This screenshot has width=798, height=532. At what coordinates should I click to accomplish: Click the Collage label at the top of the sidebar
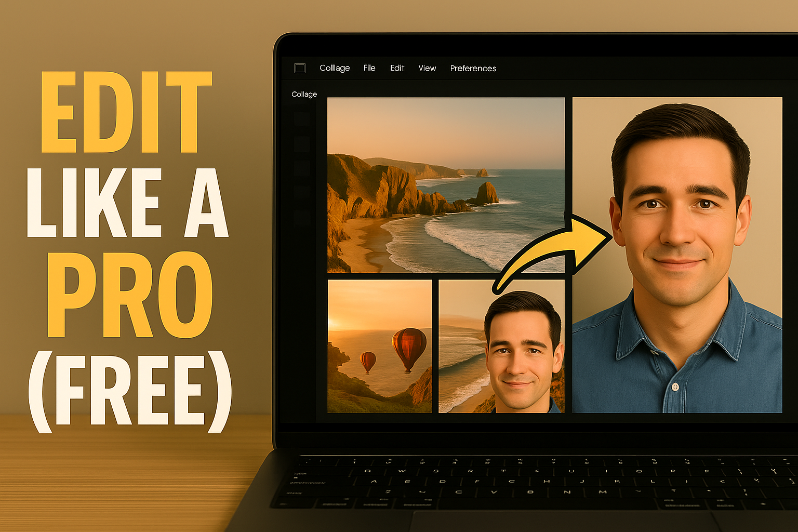click(304, 94)
